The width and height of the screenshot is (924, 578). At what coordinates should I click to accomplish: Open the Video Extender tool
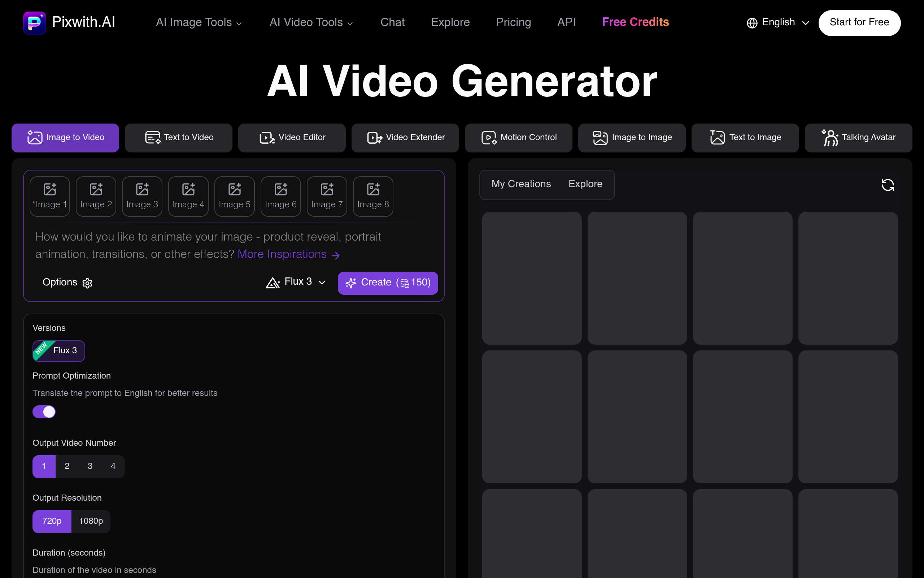pos(405,138)
